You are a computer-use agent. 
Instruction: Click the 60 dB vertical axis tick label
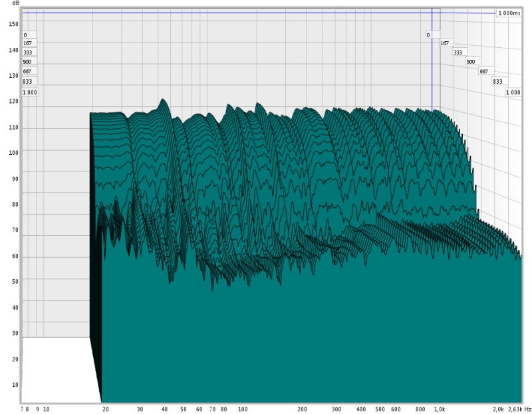click(x=15, y=257)
